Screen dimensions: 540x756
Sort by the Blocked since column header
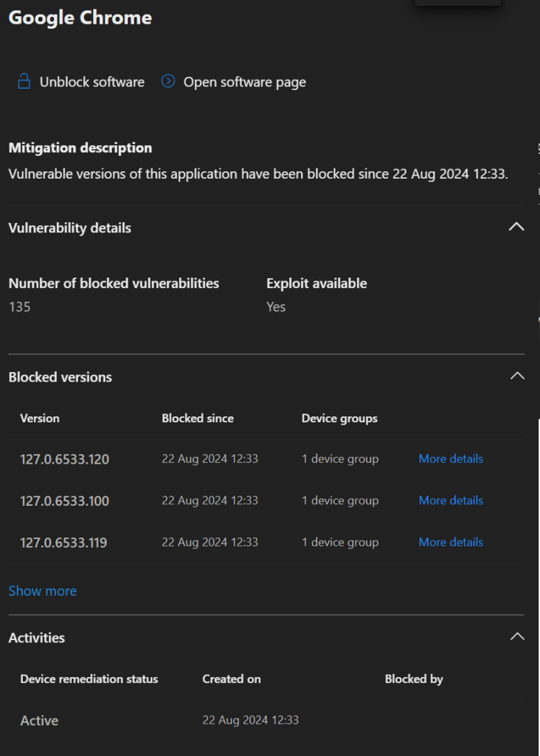198,418
